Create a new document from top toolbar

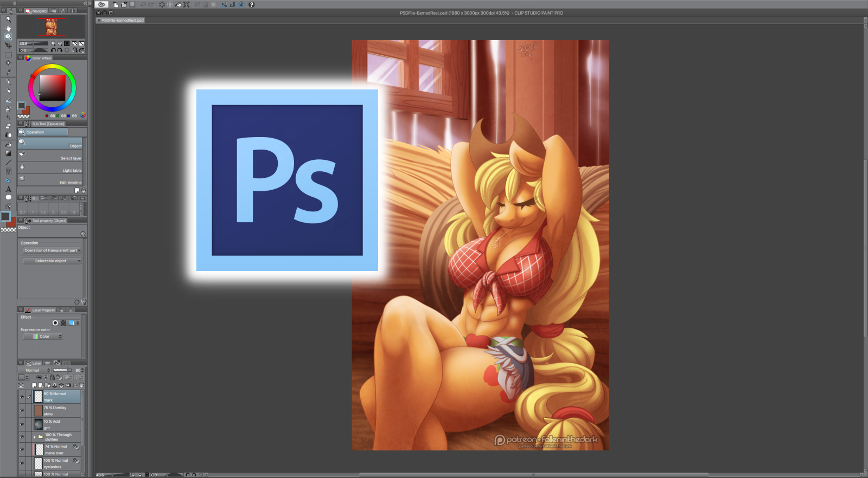click(x=116, y=4)
